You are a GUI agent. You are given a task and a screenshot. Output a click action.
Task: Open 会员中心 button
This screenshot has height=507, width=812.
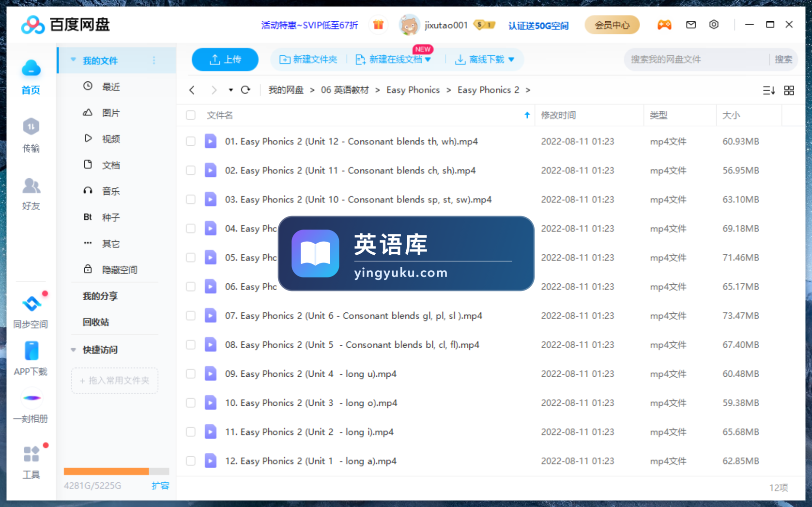point(612,25)
